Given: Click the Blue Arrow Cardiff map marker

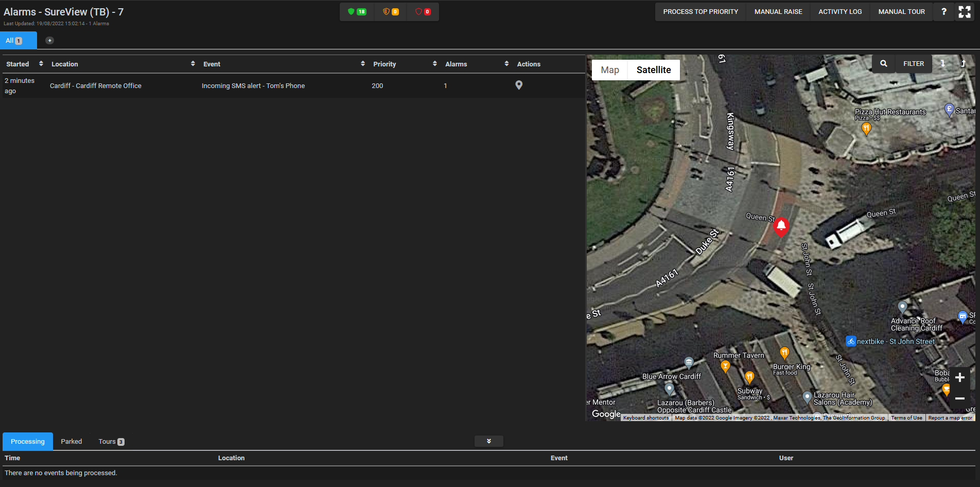Looking at the screenshot, I should (x=689, y=363).
